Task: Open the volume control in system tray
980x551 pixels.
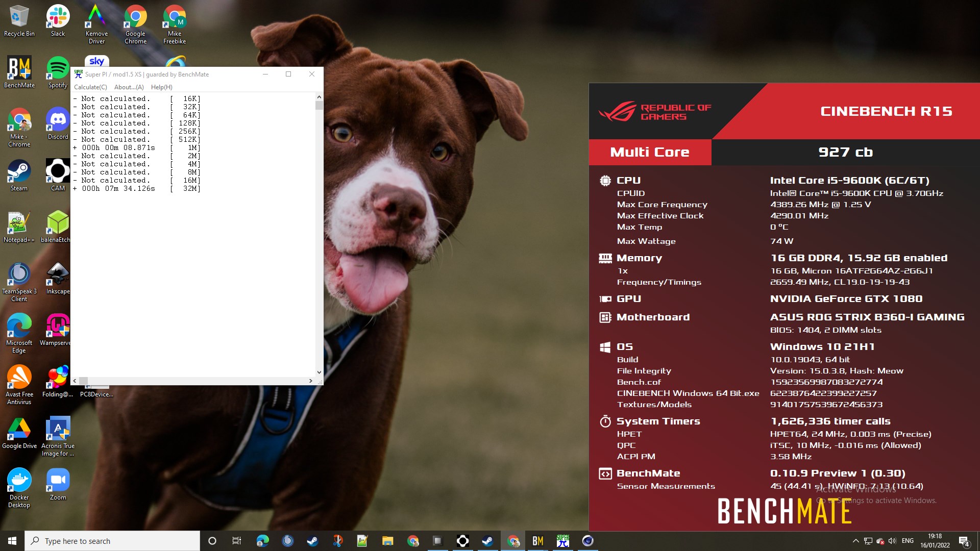Action: point(892,541)
